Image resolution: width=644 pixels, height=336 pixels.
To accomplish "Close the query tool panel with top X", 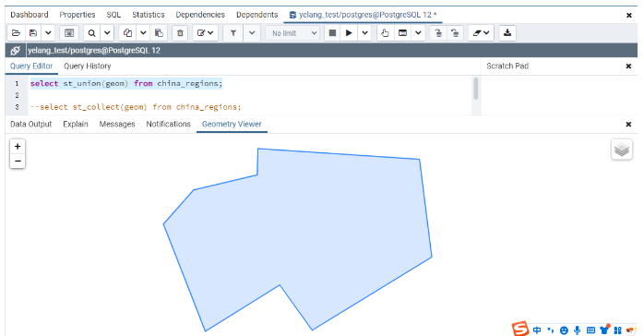I will [629, 15].
